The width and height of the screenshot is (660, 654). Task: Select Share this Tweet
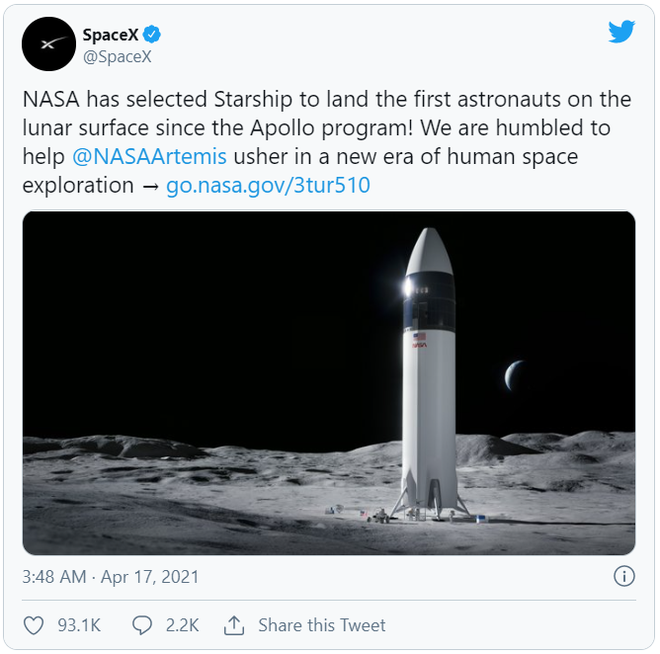[322, 625]
